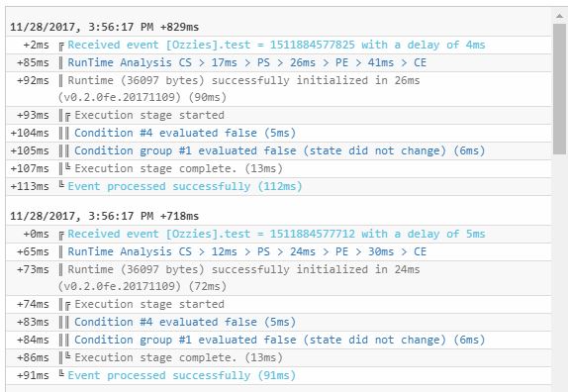The height and width of the screenshot is (392, 568).
Task: Click RunTime Analysis line with 12ms CS
Action: [279, 251]
